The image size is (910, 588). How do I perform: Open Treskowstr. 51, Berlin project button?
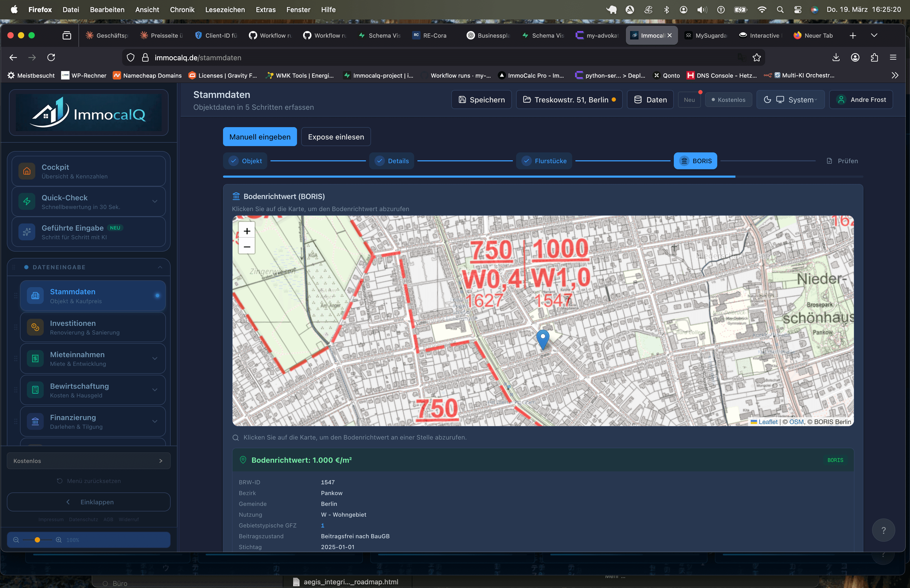click(x=569, y=100)
